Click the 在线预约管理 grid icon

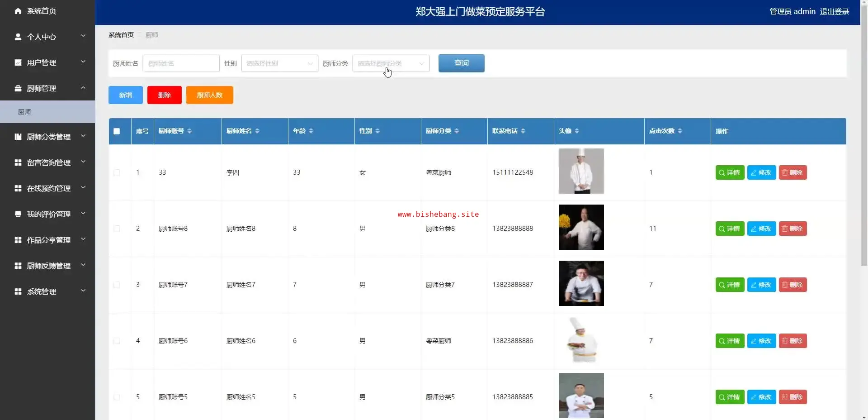18,188
